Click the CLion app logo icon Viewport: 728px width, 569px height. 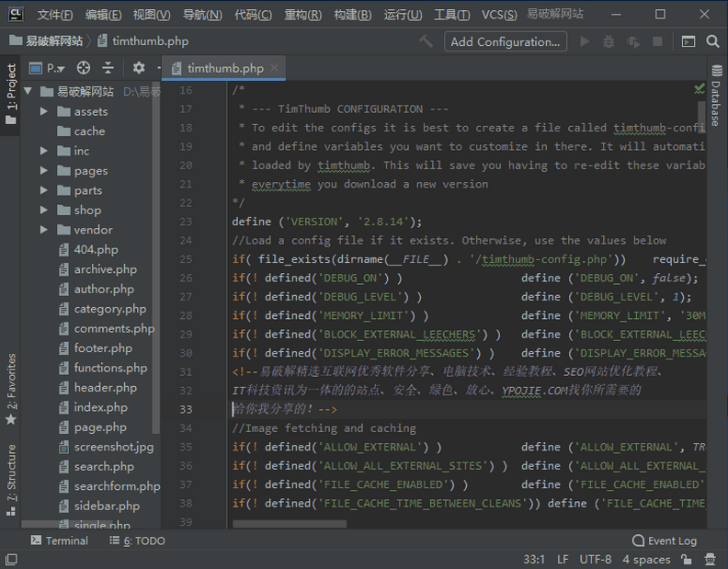tap(16, 15)
